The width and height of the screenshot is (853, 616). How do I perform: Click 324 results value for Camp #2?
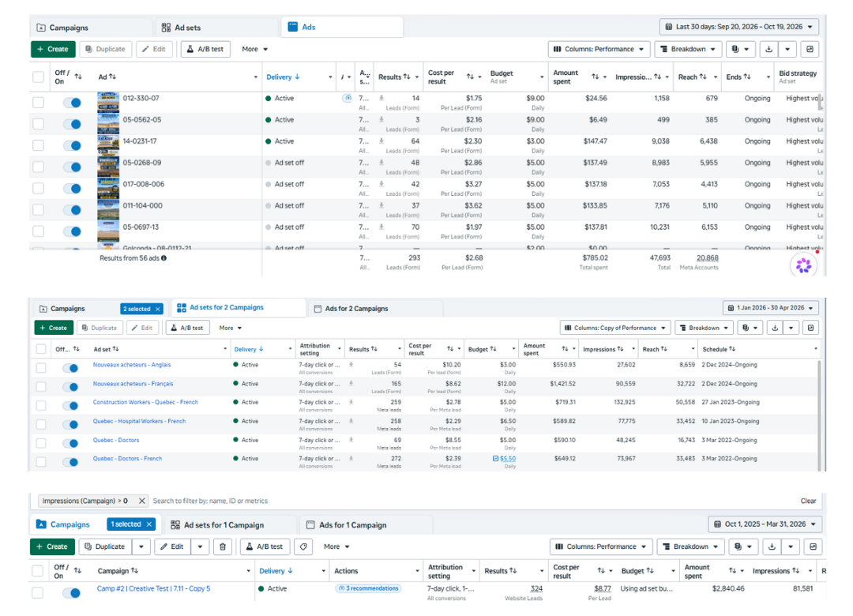(x=536, y=588)
